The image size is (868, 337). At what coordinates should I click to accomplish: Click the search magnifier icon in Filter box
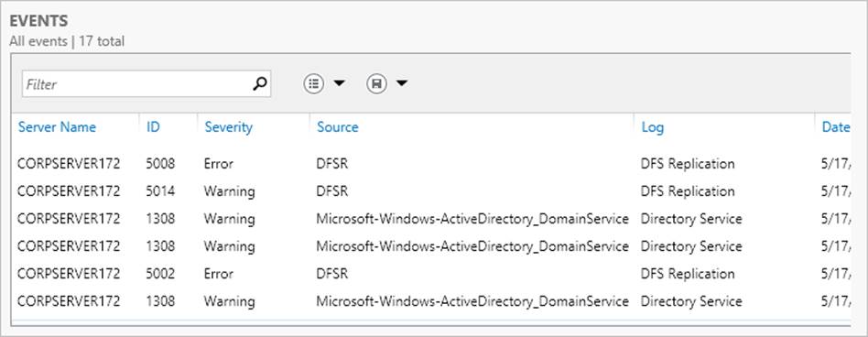tap(260, 83)
